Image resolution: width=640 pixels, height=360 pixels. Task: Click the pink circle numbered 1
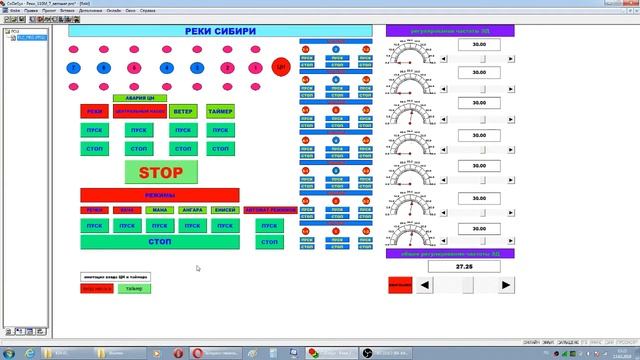[x=256, y=68]
